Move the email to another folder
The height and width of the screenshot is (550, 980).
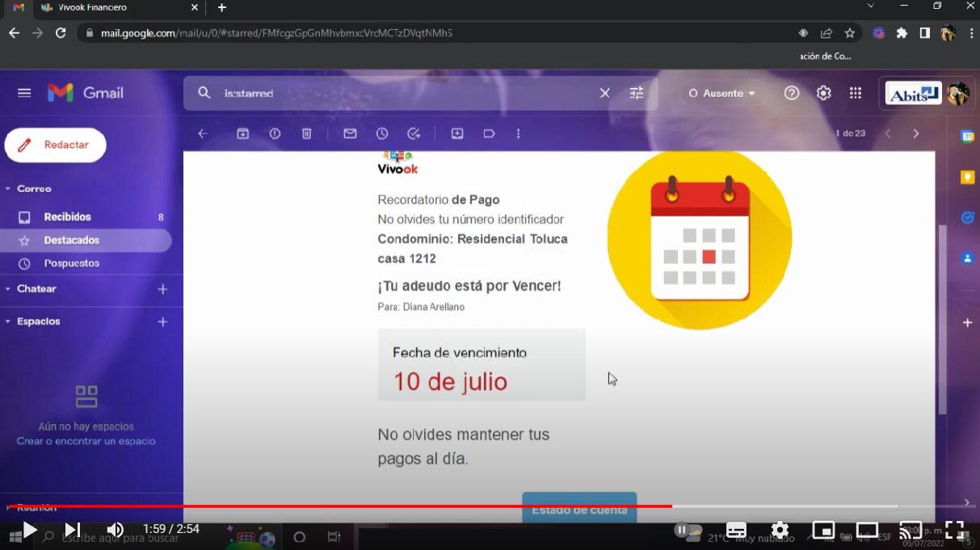pos(457,134)
